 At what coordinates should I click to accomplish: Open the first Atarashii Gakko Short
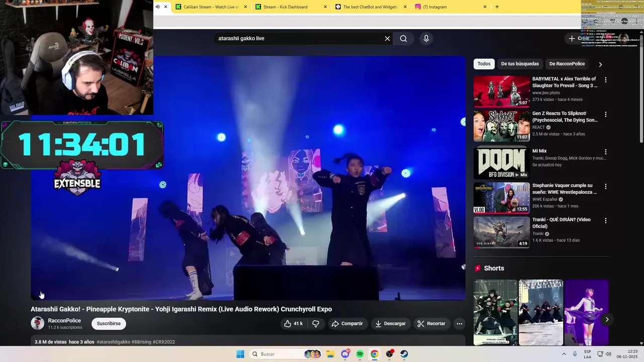point(496,312)
